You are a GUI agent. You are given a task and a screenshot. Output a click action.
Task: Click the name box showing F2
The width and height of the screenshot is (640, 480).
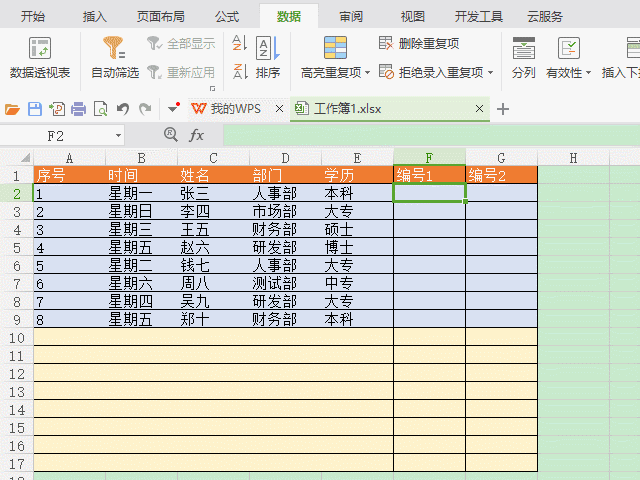tap(56, 136)
